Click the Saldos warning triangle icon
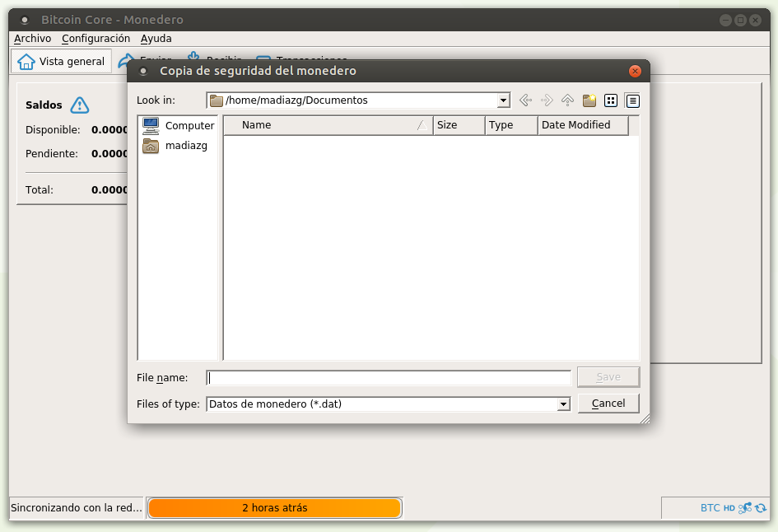778x532 pixels. point(79,105)
